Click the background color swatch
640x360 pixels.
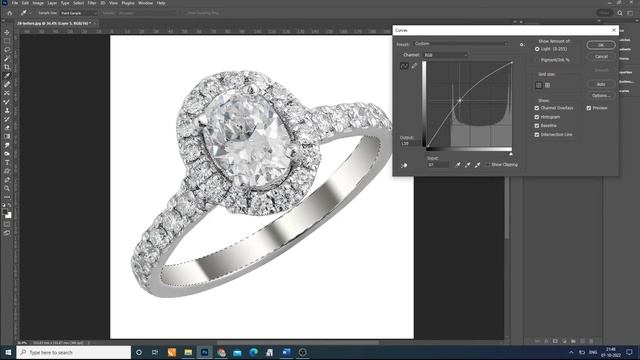tap(9, 216)
